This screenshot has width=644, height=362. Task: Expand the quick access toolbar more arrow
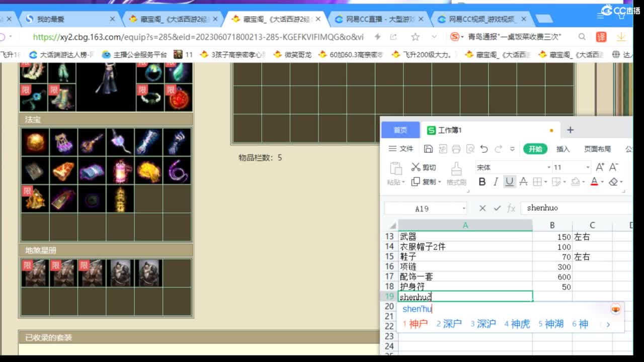(x=513, y=149)
